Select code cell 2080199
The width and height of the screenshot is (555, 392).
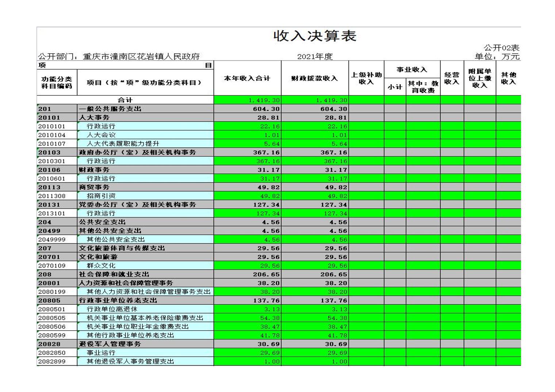pos(57,292)
